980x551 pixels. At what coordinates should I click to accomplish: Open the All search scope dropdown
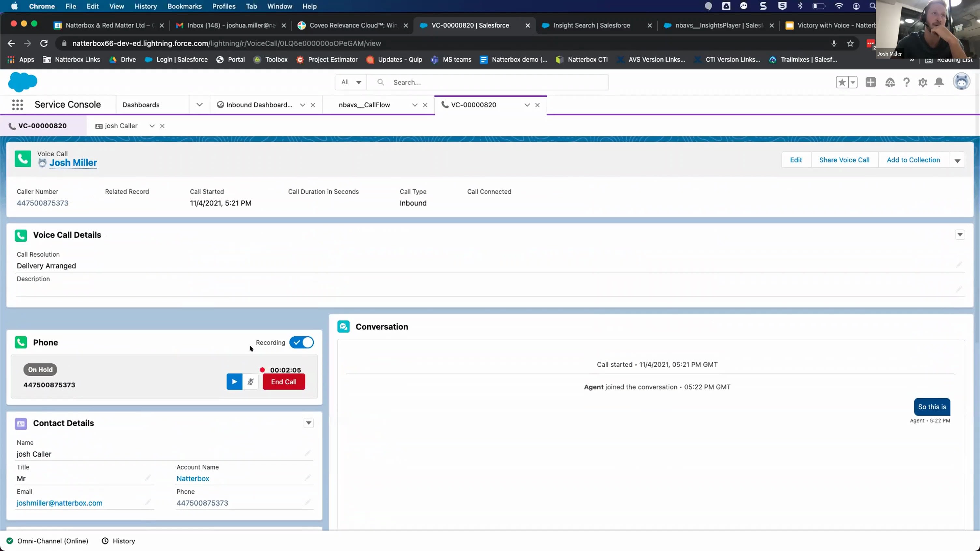click(x=351, y=82)
